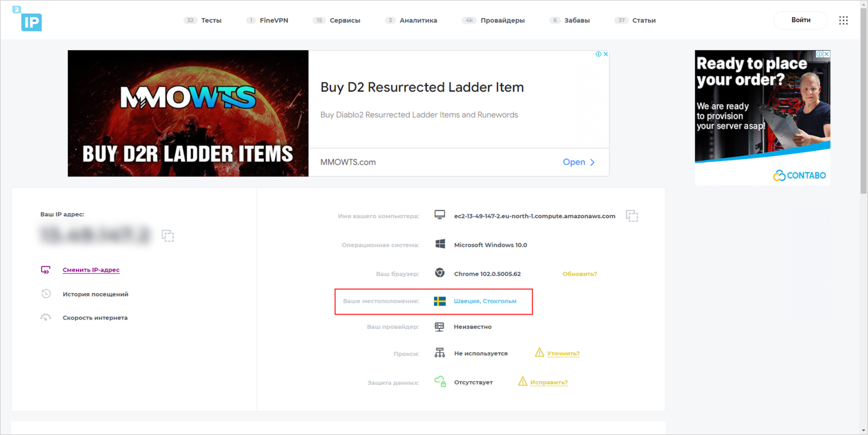The width and height of the screenshot is (868, 435).
Task: Click the history clock icon
Action: tap(46, 294)
